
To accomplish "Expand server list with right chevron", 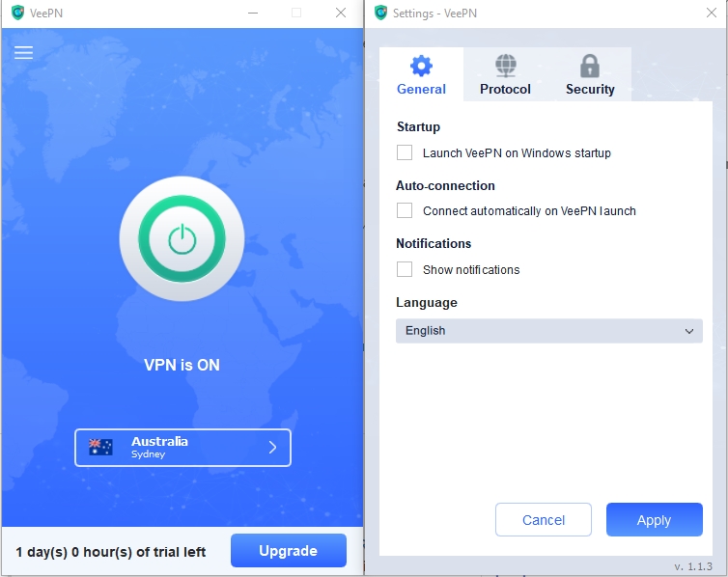I will 272,447.
